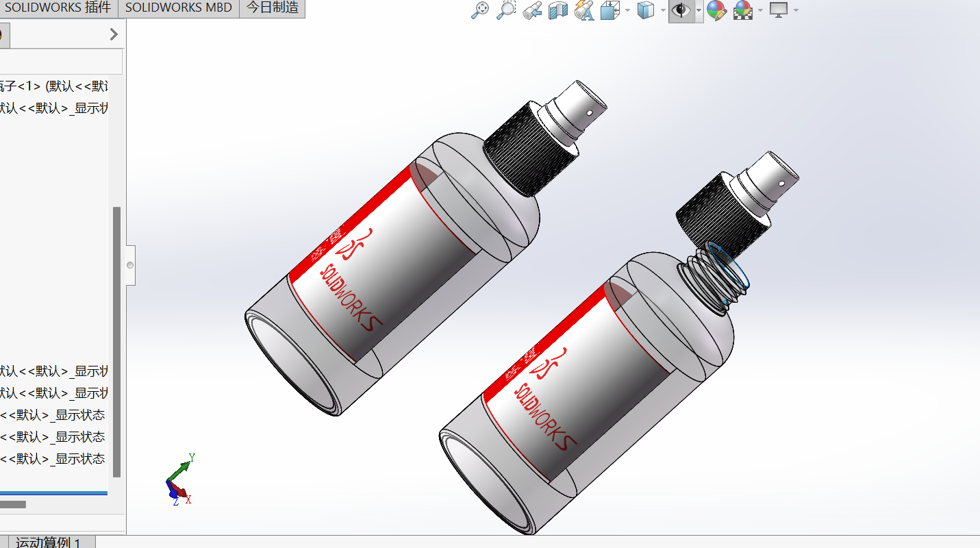Toggle the Hide/Show Items eye icon
The height and width of the screenshot is (548, 980).
pyautogui.click(x=681, y=10)
